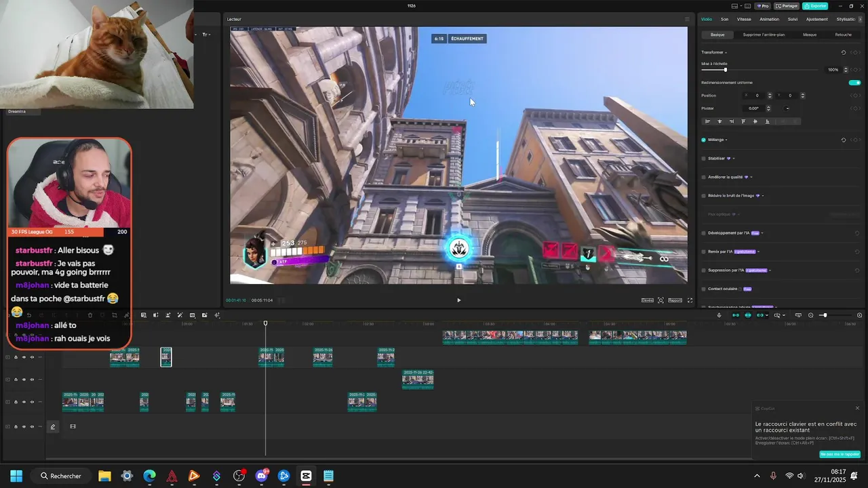Open the layout icon in the title bar
Viewport: 868px width, 488px height.
click(735, 6)
